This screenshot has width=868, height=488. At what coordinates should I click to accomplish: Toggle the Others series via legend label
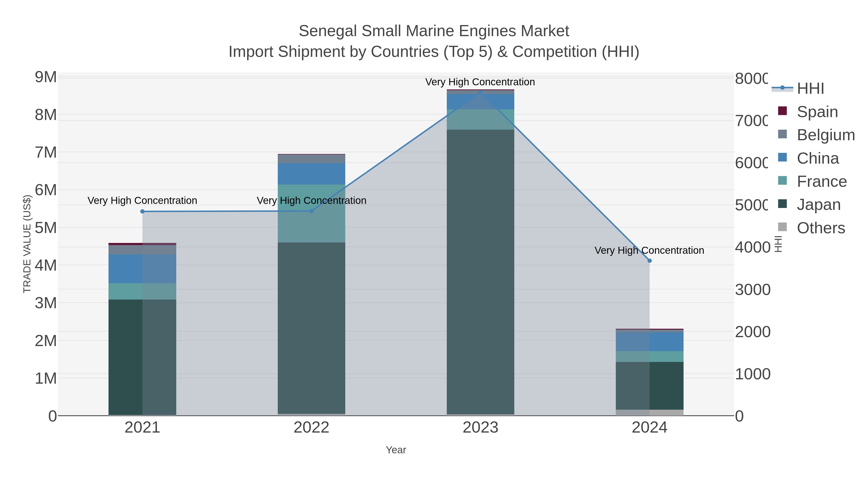point(821,228)
